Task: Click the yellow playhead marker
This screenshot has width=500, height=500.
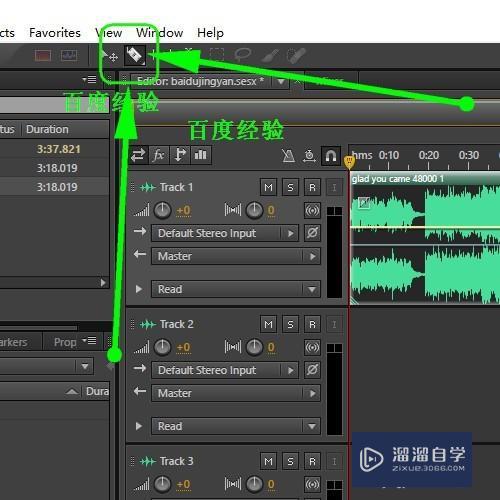Action: coord(349,162)
